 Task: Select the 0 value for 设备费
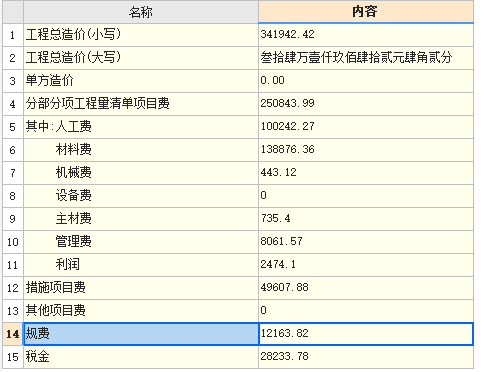[x=366, y=196]
